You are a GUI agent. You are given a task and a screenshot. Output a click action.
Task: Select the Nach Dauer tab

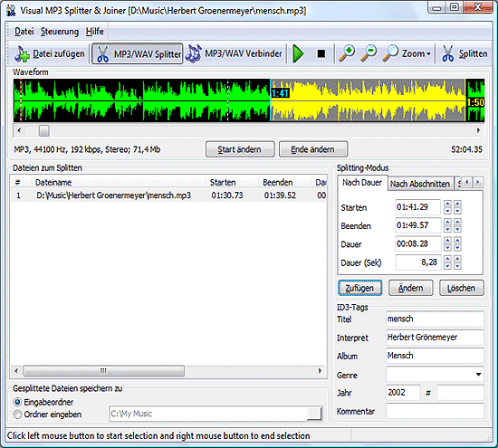pos(362,183)
